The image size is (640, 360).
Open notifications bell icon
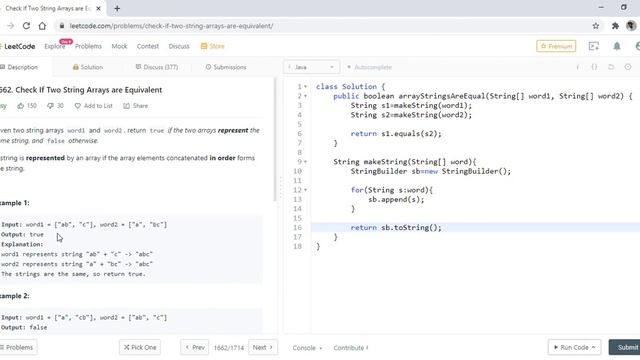[x=617, y=46]
